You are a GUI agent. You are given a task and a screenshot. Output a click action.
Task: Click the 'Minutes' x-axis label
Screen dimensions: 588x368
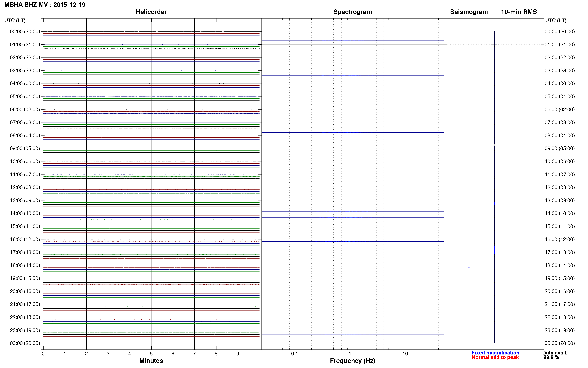click(x=151, y=361)
